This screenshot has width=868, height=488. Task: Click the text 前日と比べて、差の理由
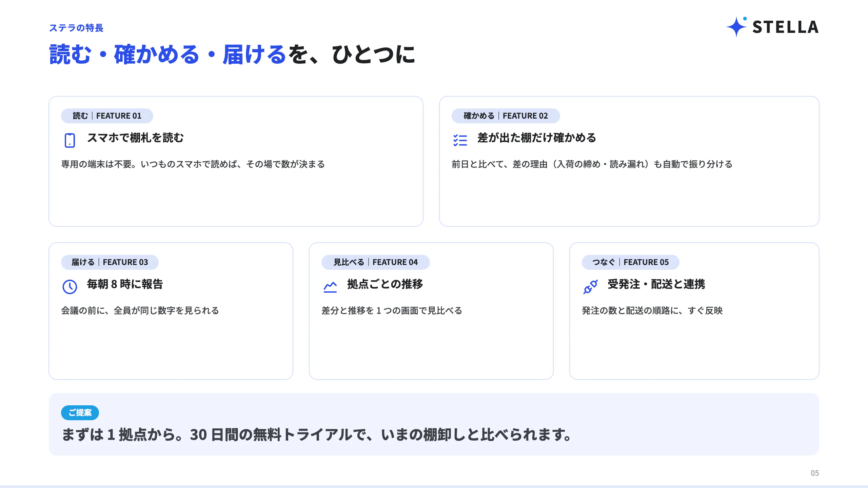click(499, 164)
